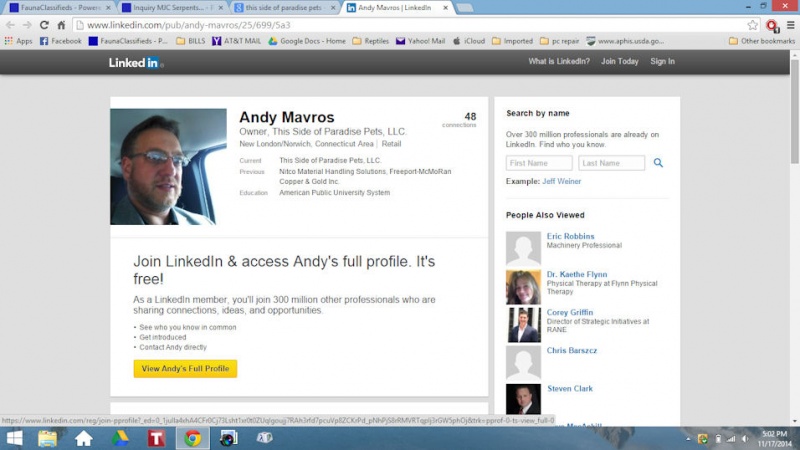Reload the LinkedIn page
The width and height of the screenshot is (800, 450).
pyautogui.click(x=44, y=25)
